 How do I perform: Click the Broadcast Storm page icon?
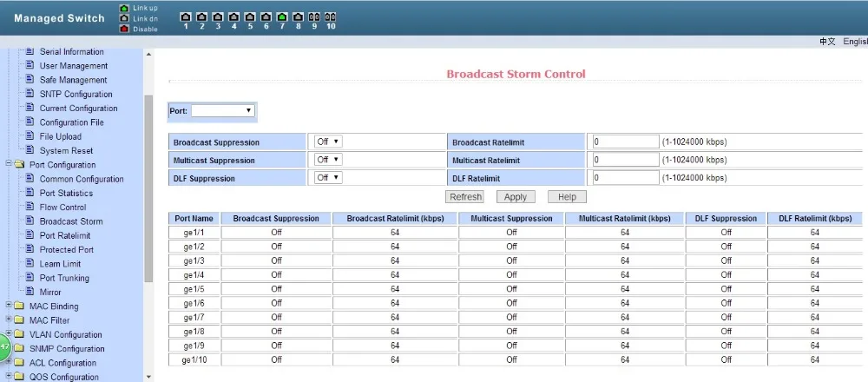pyautogui.click(x=30, y=221)
